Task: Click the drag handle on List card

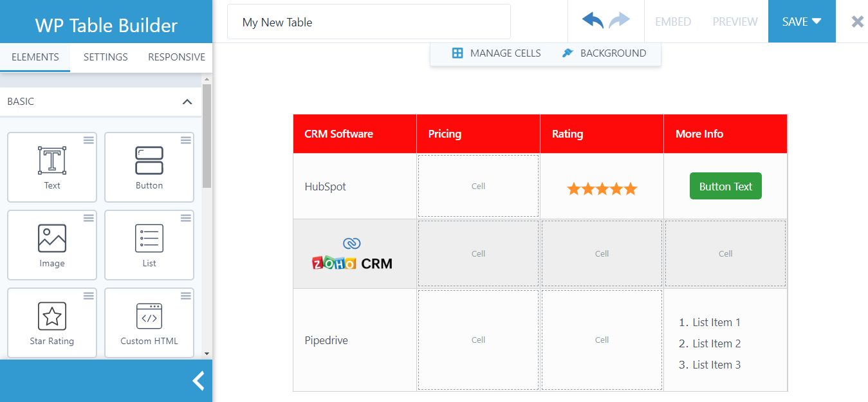Action: coord(186,218)
